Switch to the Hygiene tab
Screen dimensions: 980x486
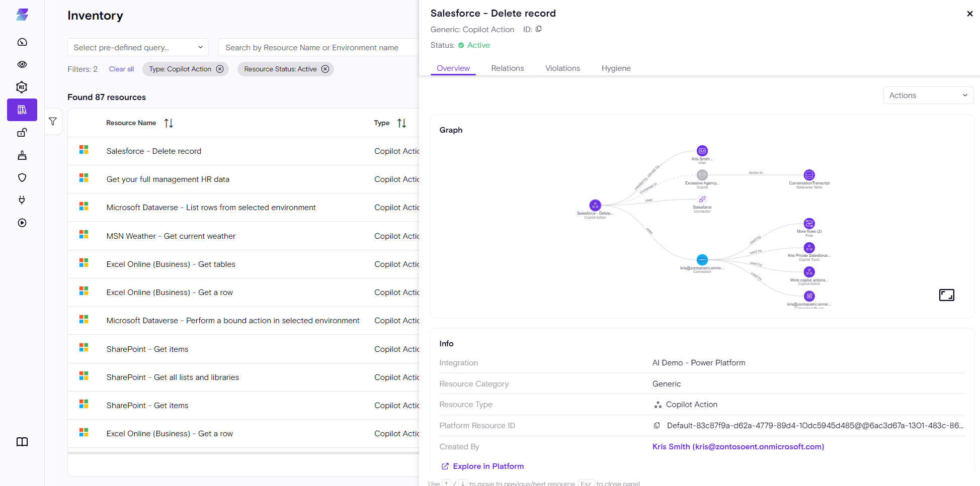[x=616, y=68]
